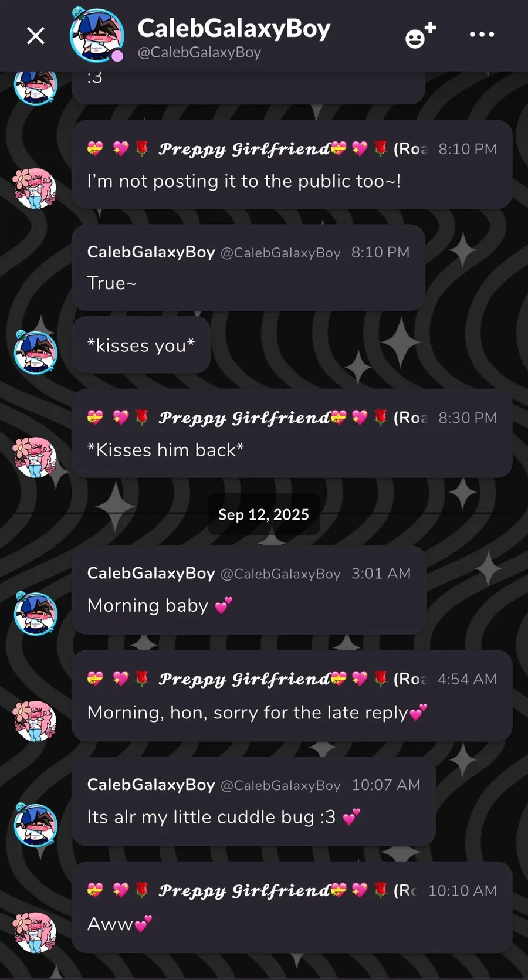Tap Preppy Girlfriend avatar beside 'not posting' message
528x980 pixels.
click(35, 189)
